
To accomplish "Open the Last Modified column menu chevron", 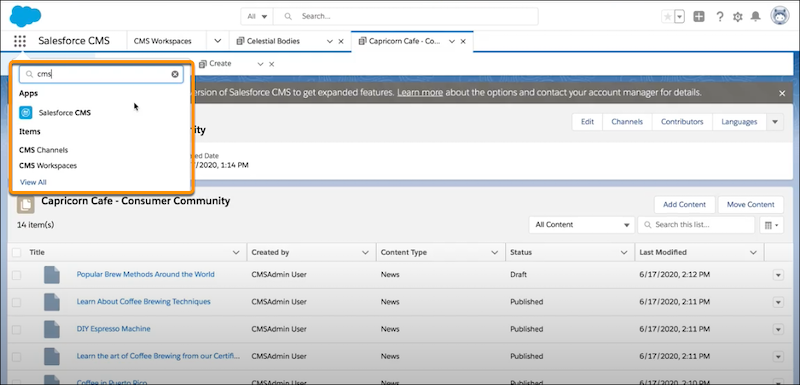I will (x=753, y=252).
